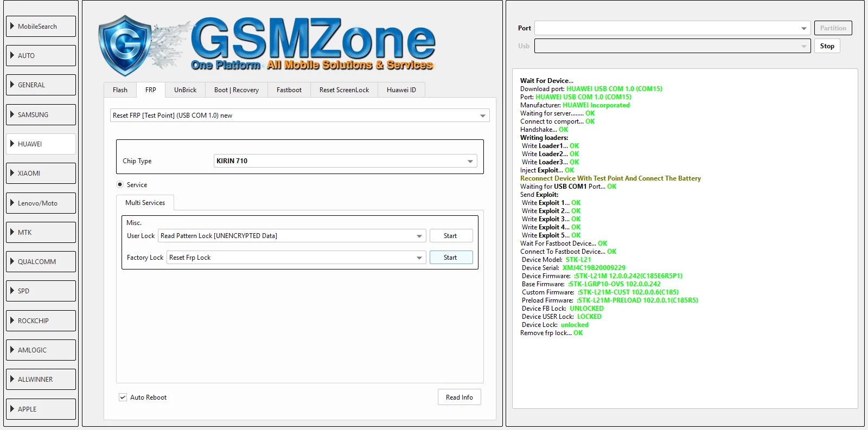Select the Service radio button
The image size is (868, 430).
point(120,185)
